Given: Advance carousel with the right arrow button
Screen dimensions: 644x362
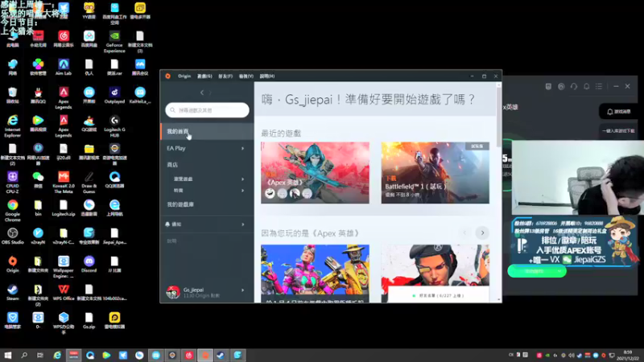Looking at the screenshot, I should [482, 233].
